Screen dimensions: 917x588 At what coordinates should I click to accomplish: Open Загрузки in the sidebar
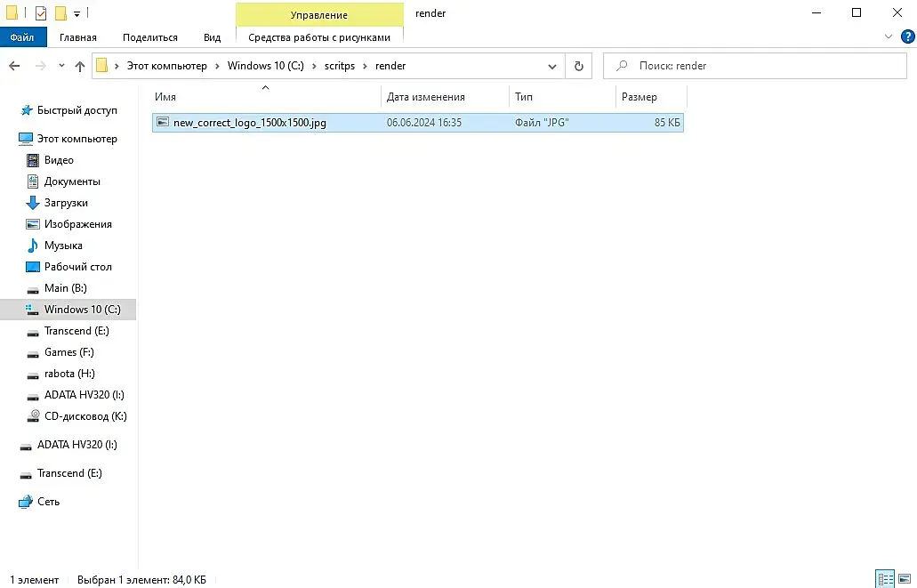[68, 203]
